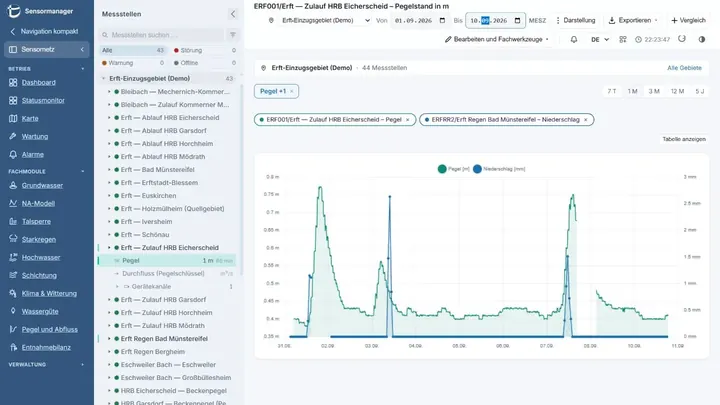Open the DE language dropdown
This screenshot has width=720, height=405.
coord(600,39)
